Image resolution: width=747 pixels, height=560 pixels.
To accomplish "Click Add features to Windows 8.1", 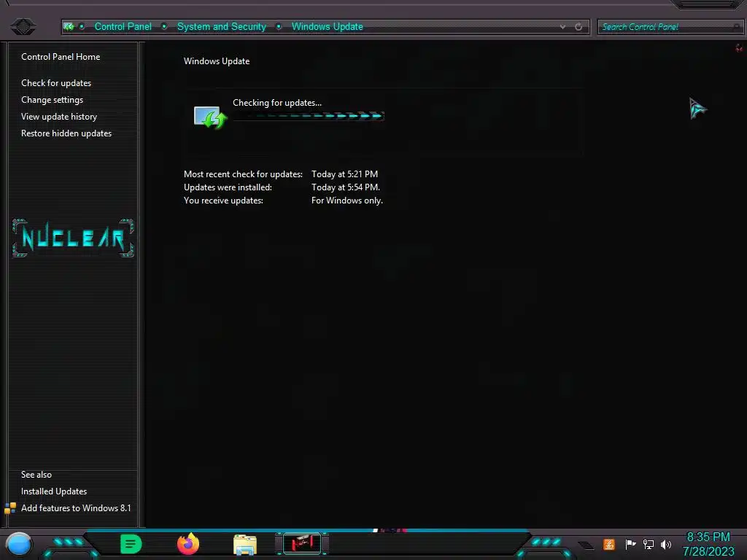I will click(76, 508).
